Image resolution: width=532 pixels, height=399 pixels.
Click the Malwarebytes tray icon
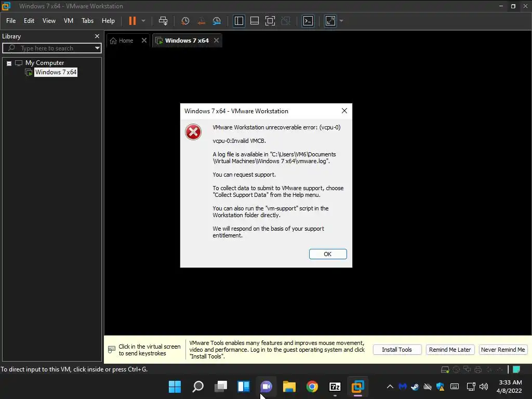403,387
